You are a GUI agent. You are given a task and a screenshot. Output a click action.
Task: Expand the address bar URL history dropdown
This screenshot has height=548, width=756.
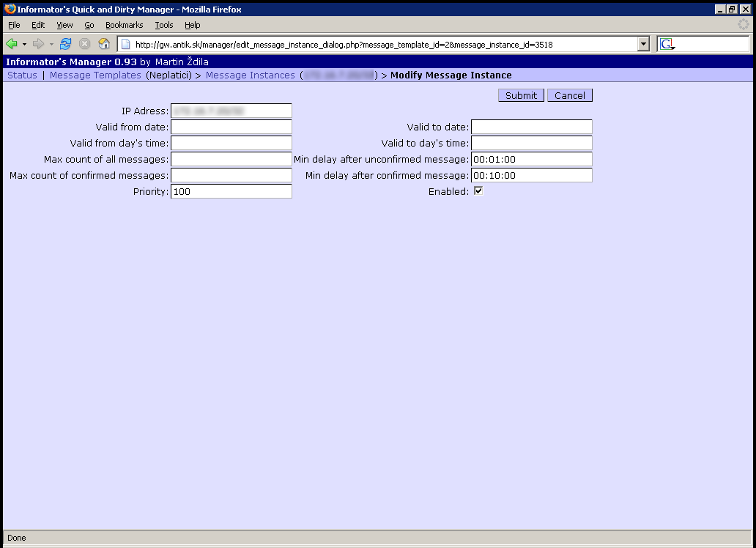click(x=644, y=45)
